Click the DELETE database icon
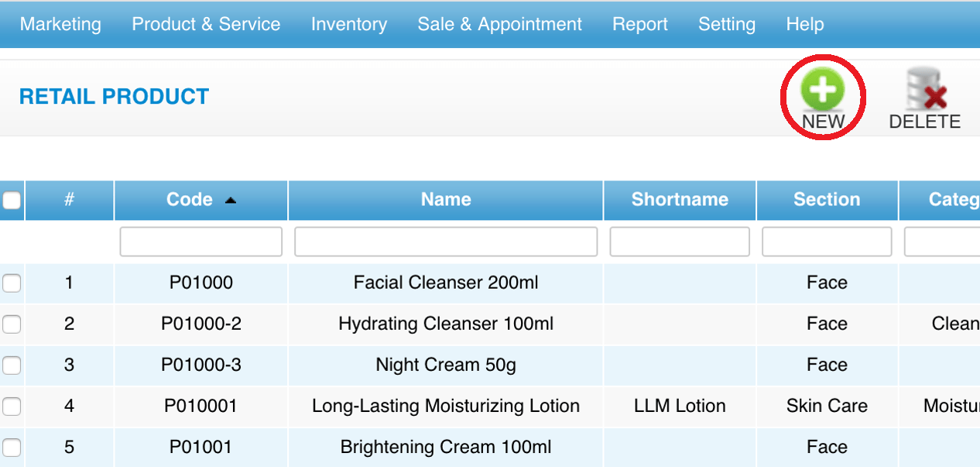Viewport: 980px width, 467px height. pos(927,90)
